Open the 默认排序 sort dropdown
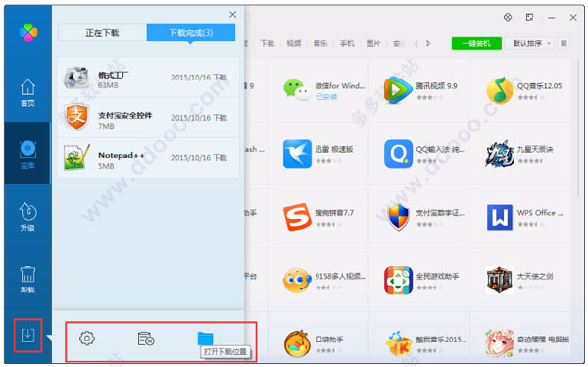The height and width of the screenshot is (367, 588). click(x=529, y=43)
